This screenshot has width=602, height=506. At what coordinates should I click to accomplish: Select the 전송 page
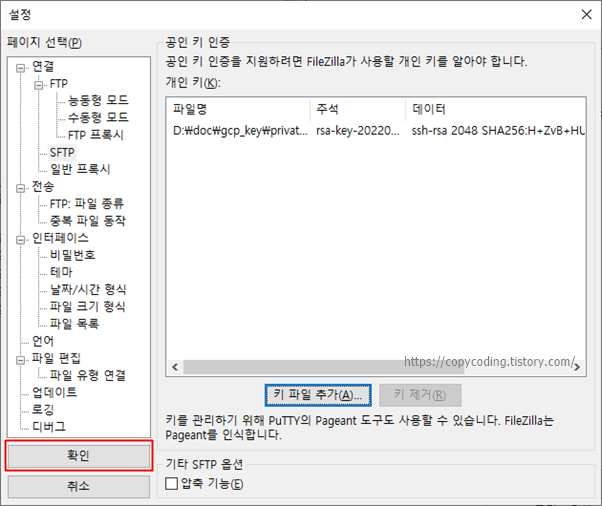(43, 187)
